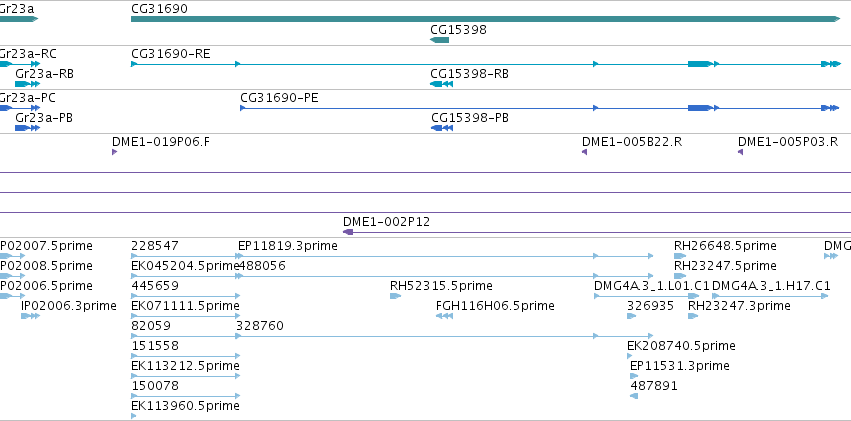Click the DME1-005B22.R marker arrow
This screenshot has height=421, width=851.
[x=585, y=152]
